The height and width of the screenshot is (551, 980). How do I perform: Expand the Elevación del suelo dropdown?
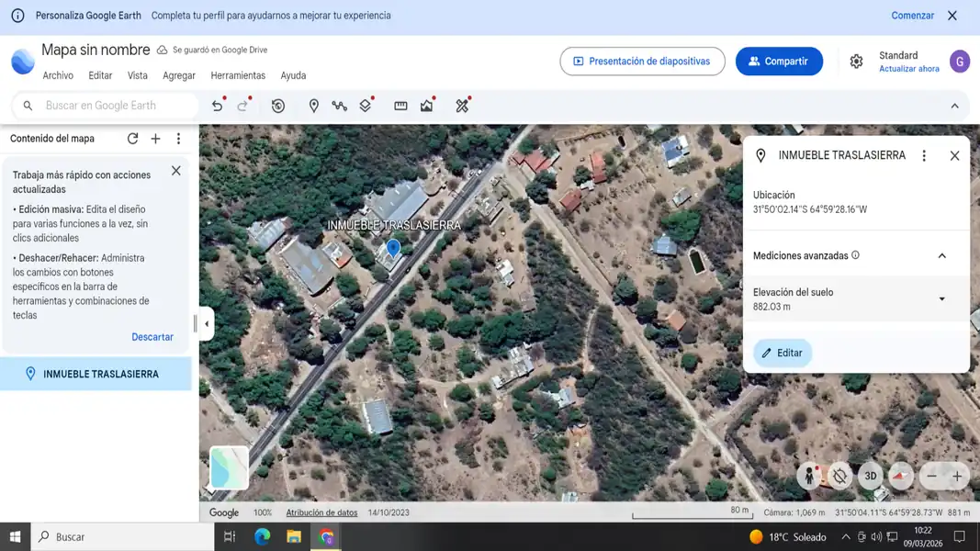tap(941, 299)
